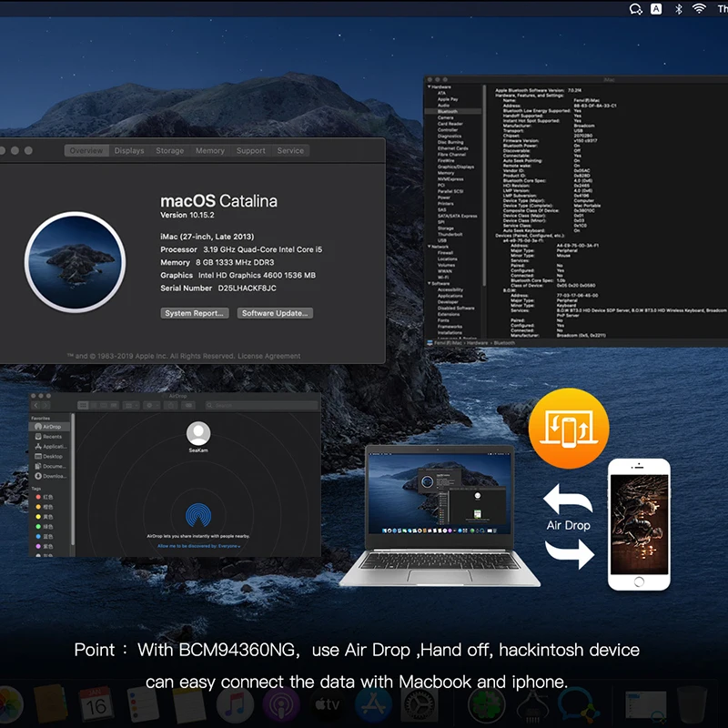This screenshot has height=728, width=728.
Task: Collapse the Network section in System Information
Action: [x=430, y=247]
